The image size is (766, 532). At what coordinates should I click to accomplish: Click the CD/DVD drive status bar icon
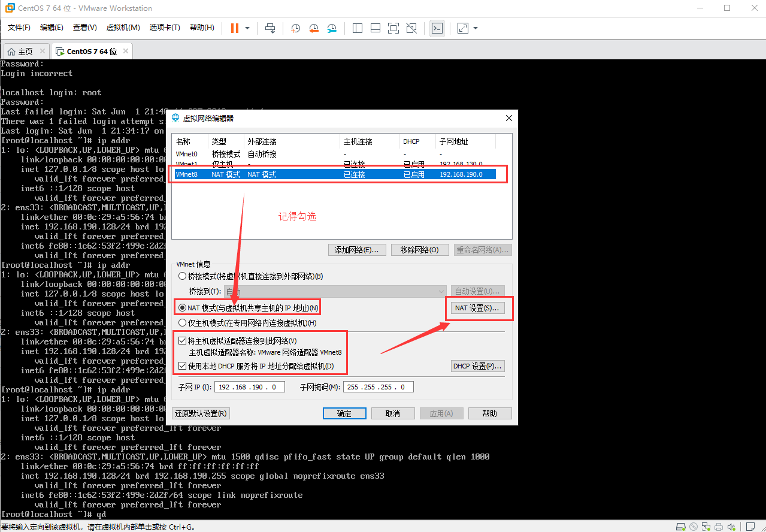(x=695, y=527)
